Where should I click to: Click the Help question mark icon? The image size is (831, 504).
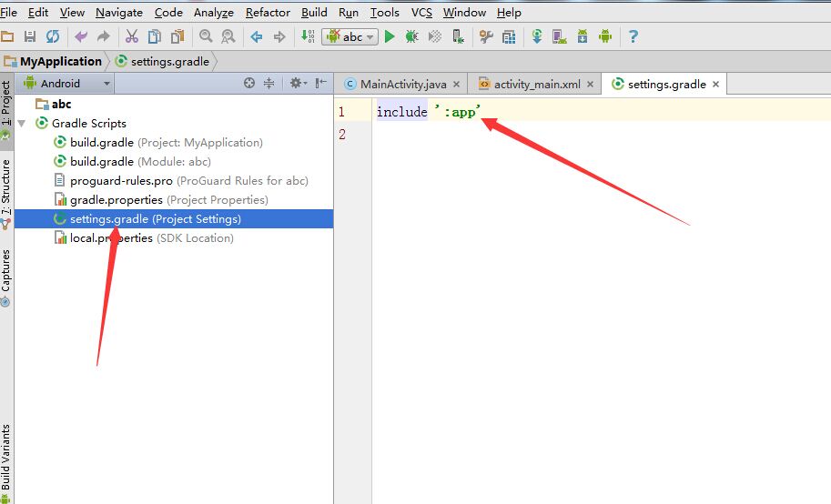coord(633,36)
